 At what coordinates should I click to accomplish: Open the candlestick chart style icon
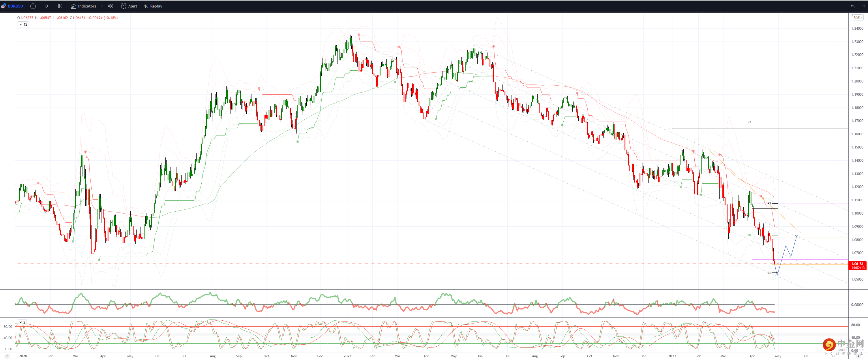click(60, 6)
